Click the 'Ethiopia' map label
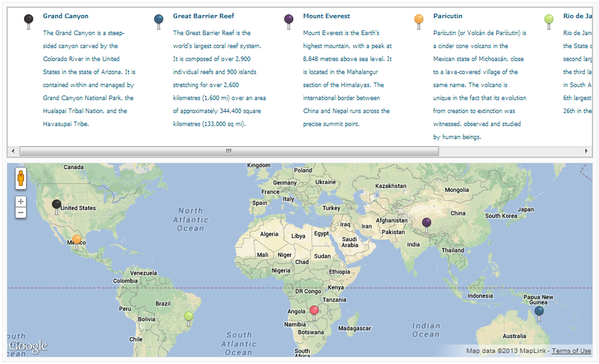The image size is (599, 364). point(339,272)
